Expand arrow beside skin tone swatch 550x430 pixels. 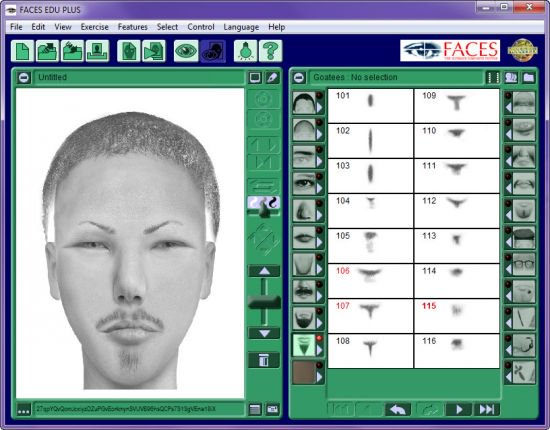(320, 377)
